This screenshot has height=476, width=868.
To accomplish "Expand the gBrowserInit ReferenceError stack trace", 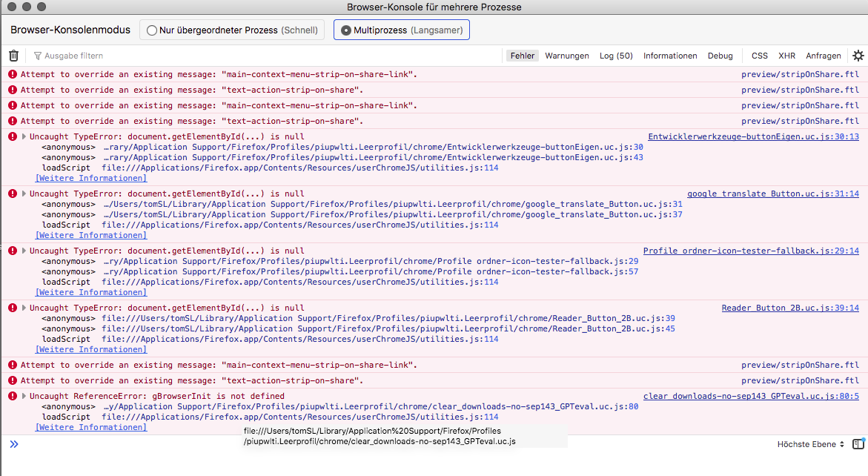I will pyautogui.click(x=24, y=397).
